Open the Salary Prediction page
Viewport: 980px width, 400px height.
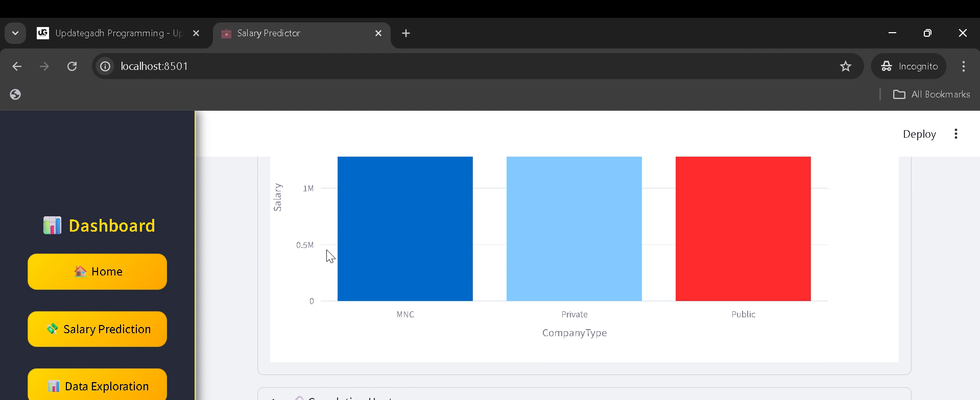(97, 329)
